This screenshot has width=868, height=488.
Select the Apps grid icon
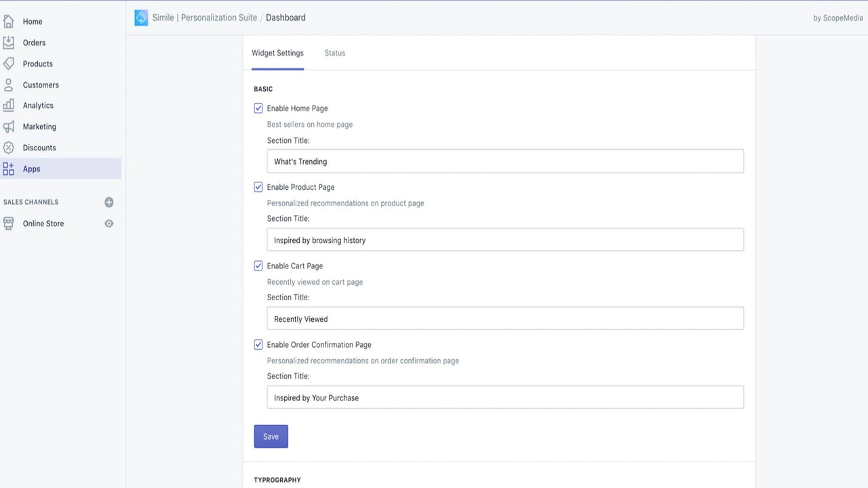point(9,168)
